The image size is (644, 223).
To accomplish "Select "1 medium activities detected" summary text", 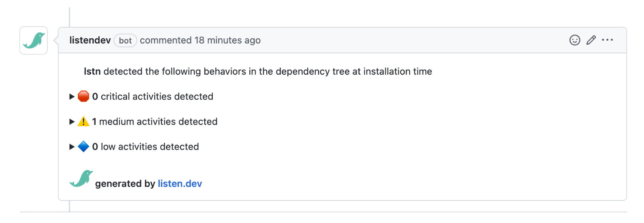I will [155, 122].
